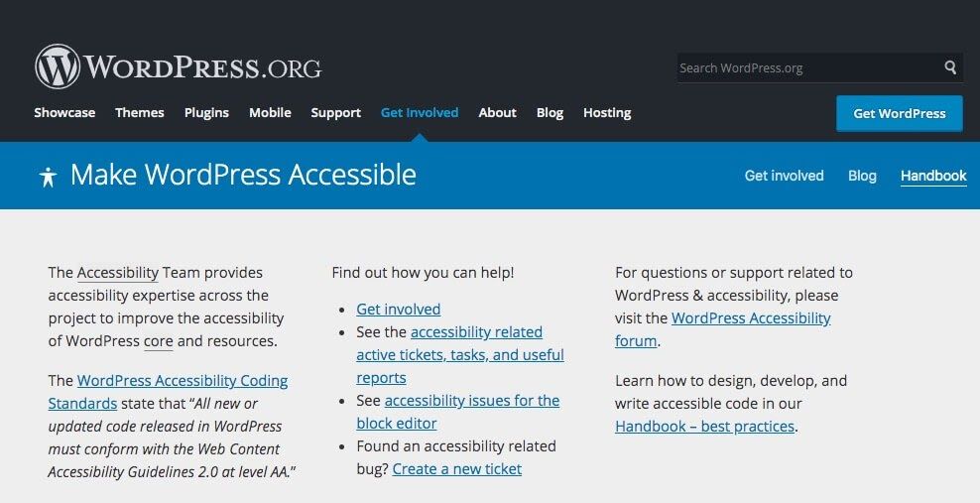980x503 pixels.
Task: Focus the Search WordPress.org field
Action: coord(805,67)
